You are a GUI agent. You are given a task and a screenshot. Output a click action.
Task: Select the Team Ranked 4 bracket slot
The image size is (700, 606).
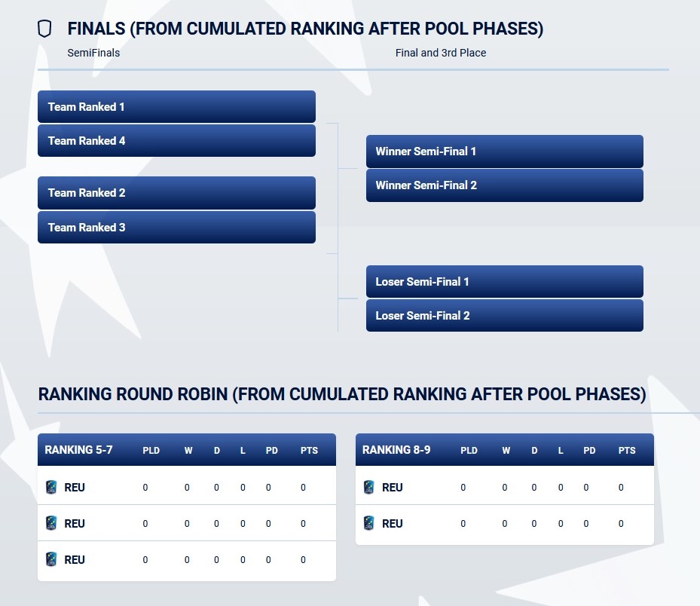pyautogui.click(x=176, y=141)
